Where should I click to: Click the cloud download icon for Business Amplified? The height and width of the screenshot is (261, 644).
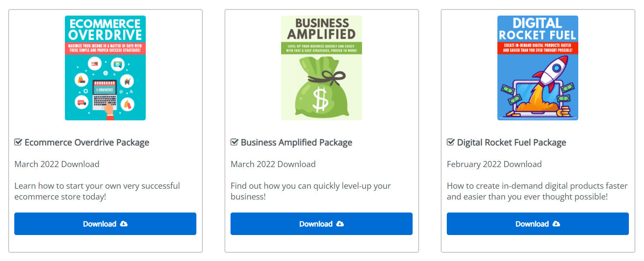point(340,224)
